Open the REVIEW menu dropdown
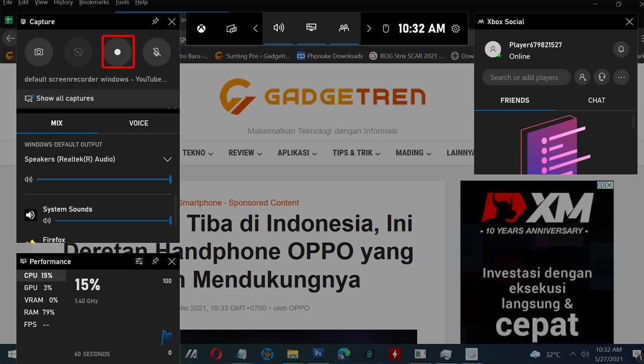The height and width of the screenshot is (364, 644). tap(246, 153)
